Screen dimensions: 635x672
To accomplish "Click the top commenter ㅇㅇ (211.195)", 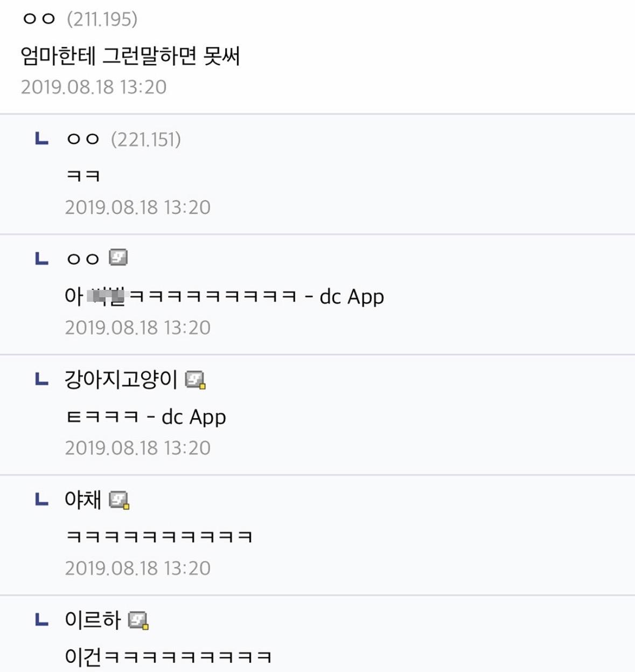I will click(79, 19).
